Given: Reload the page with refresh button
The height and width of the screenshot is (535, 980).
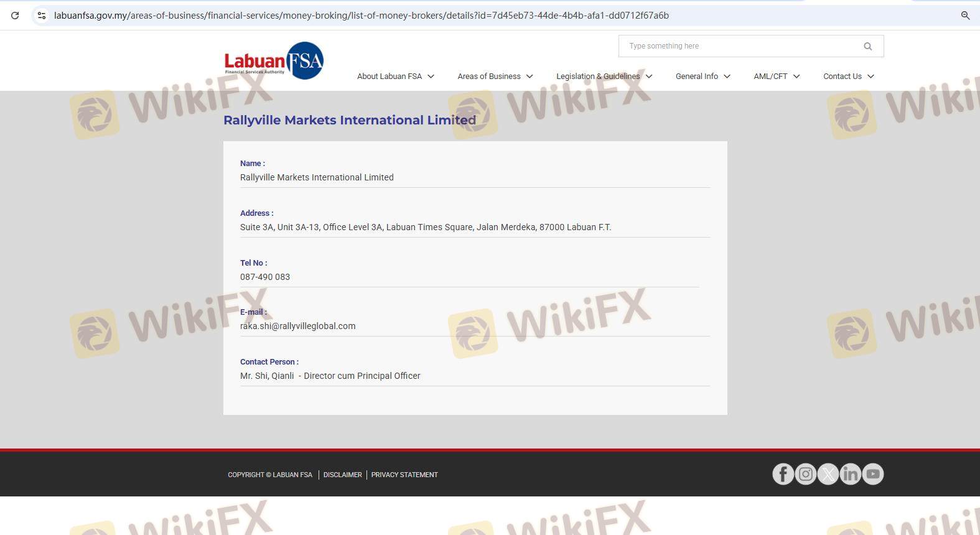Looking at the screenshot, I should [15, 16].
